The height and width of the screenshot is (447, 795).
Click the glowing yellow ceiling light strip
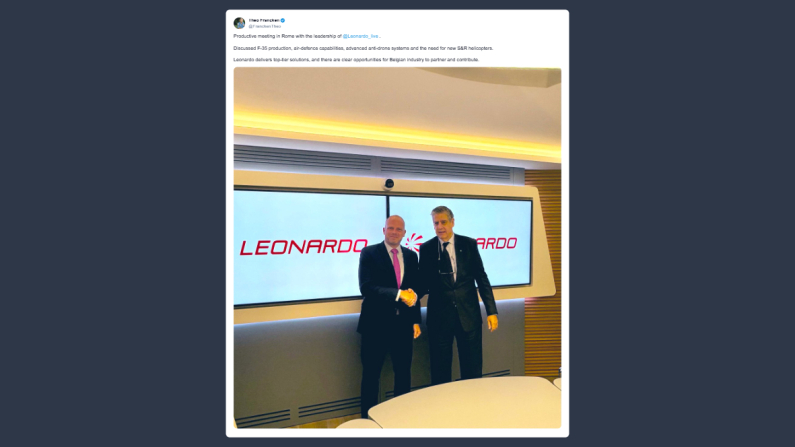click(x=398, y=134)
